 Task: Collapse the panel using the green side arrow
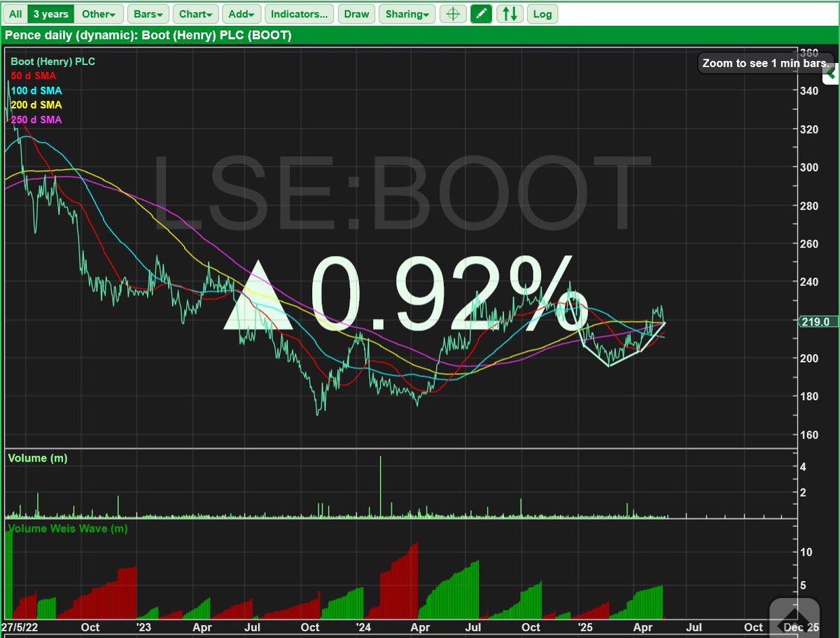pos(832,71)
